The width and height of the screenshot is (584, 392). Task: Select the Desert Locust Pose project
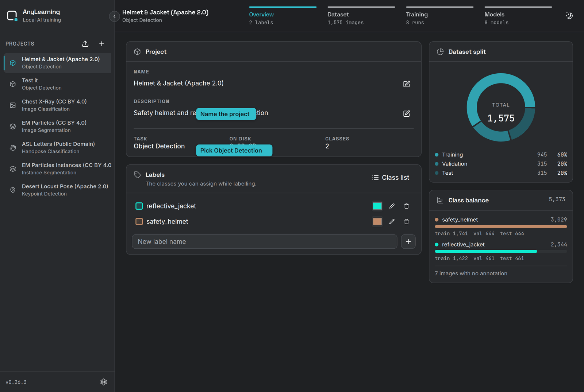coord(57,190)
